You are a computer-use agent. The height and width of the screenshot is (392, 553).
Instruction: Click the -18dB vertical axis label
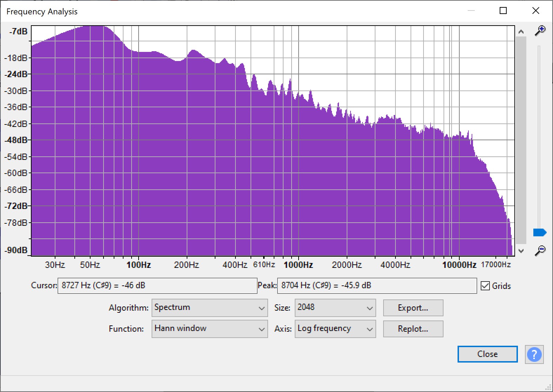(x=16, y=58)
